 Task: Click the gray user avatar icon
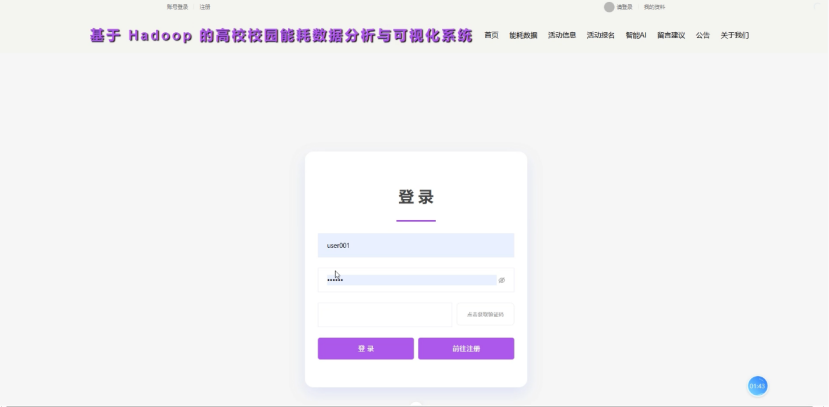pyautogui.click(x=609, y=7)
